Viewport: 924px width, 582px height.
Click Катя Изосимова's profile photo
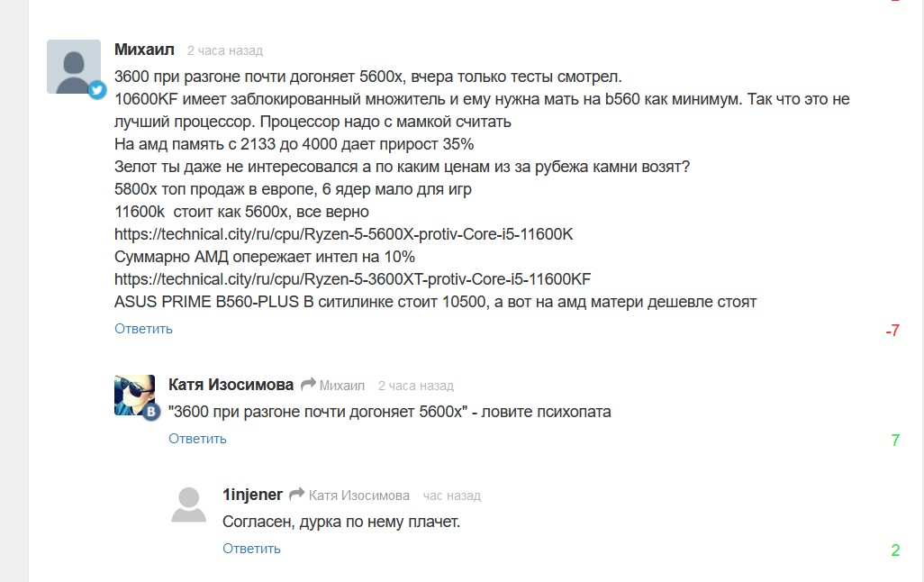point(134,394)
